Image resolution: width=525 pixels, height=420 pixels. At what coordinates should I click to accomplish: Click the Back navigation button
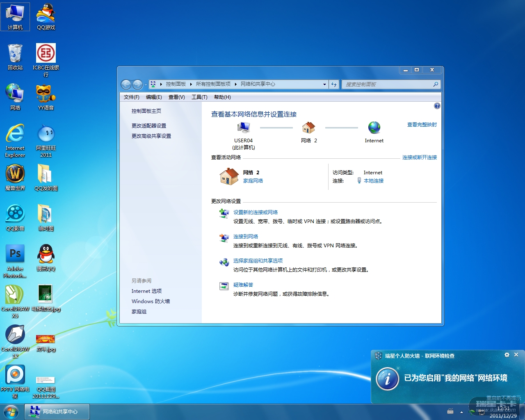click(x=126, y=84)
